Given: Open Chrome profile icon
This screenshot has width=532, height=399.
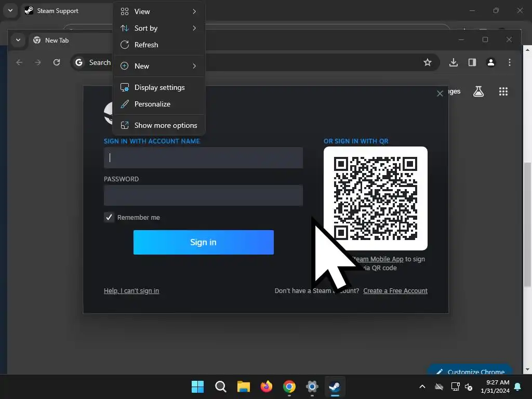Looking at the screenshot, I should [491, 62].
